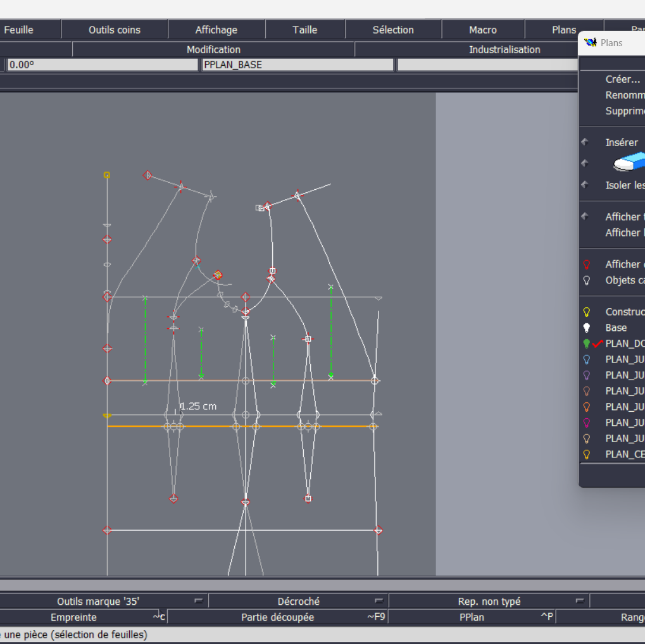
Task: Click the red bulb beside first Afficher
Action: tap(587, 264)
